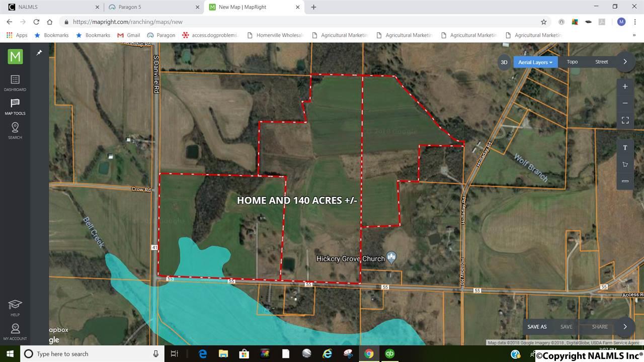This screenshot has height=362, width=644.
Task: Expand layer options with right chevron
Action: click(625, 62)
